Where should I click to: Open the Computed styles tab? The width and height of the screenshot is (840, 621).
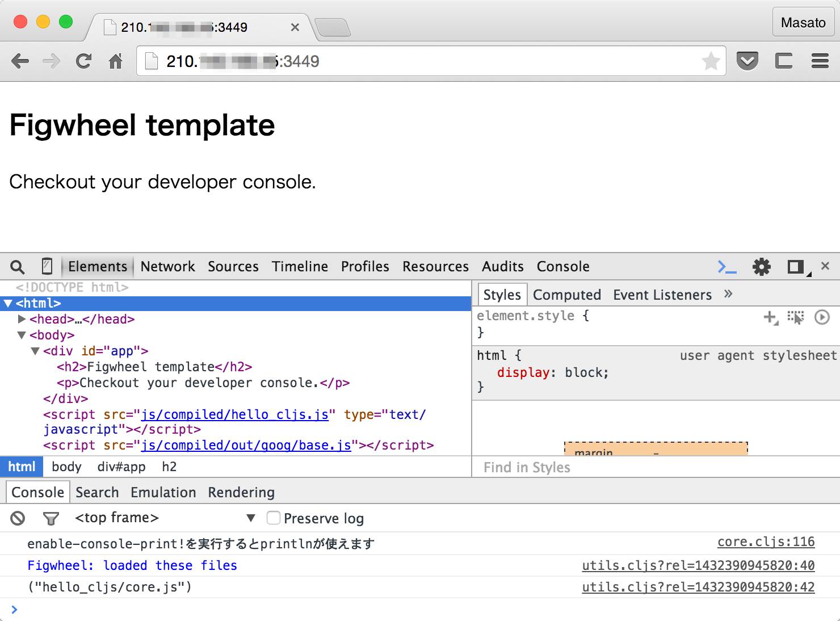pos(567,294)
